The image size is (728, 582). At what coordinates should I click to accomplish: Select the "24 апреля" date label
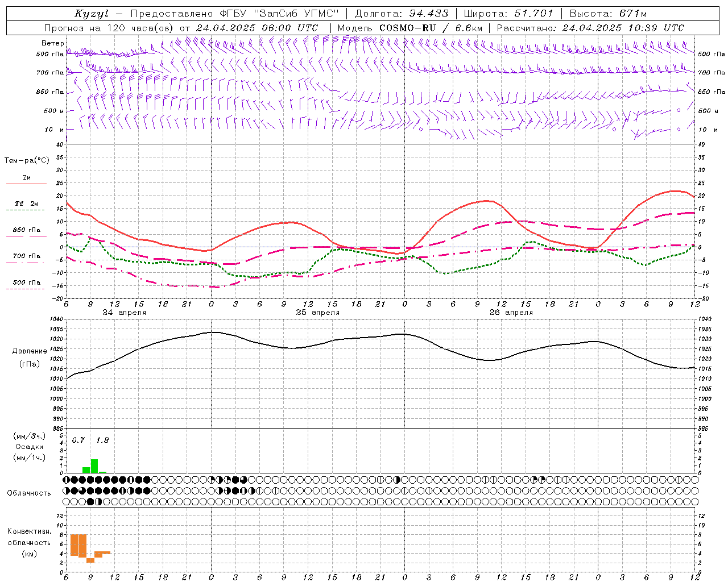pos(125,313)
